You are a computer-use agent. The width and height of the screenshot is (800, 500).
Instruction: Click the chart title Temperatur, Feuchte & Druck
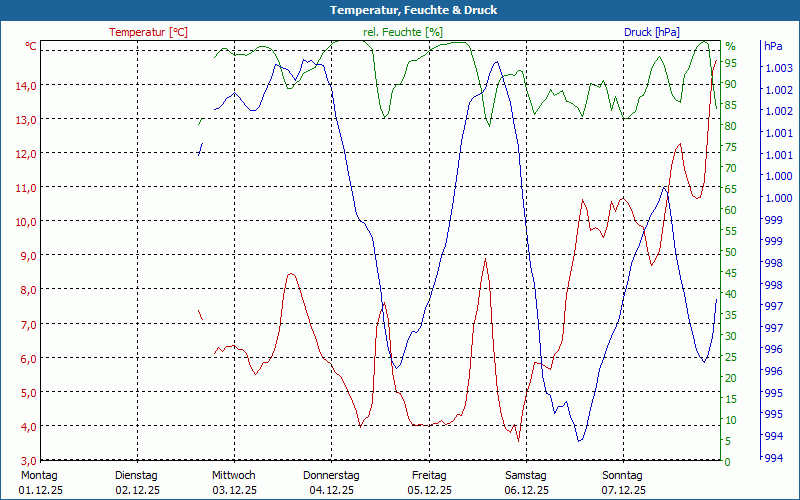point(399,10)
